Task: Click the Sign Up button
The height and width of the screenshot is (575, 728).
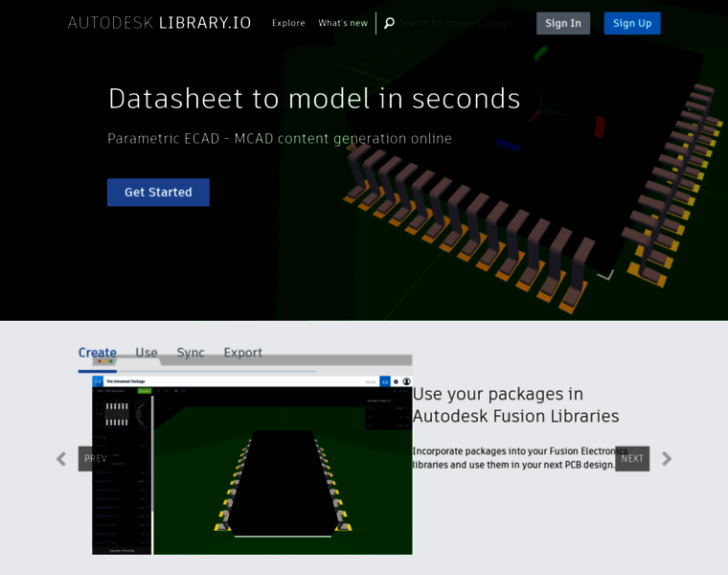Action: 632,23
